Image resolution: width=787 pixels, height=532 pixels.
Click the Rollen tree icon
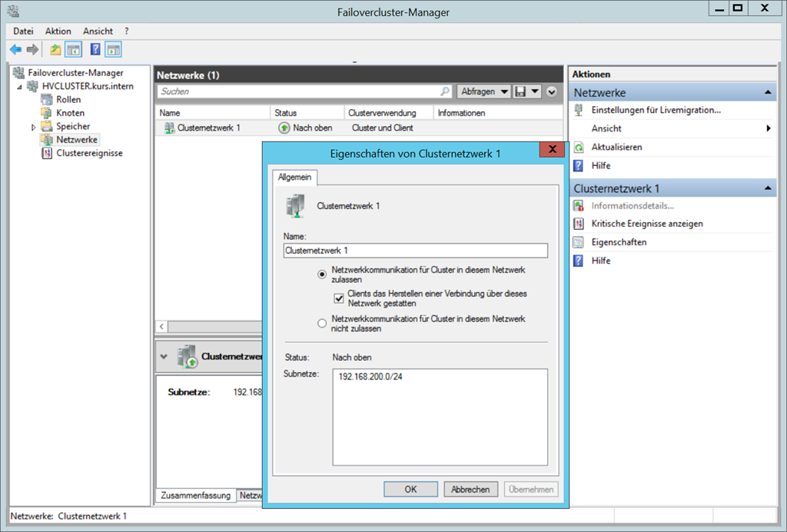[47, 99]
